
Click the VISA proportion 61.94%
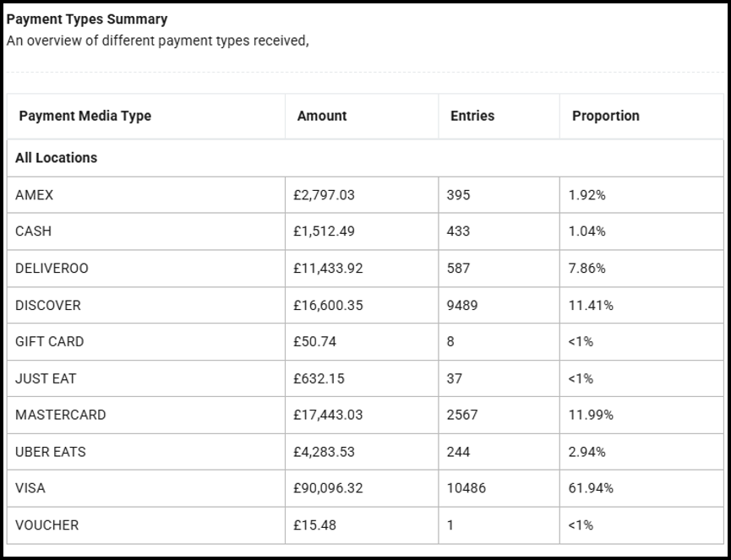coord(591,488)
